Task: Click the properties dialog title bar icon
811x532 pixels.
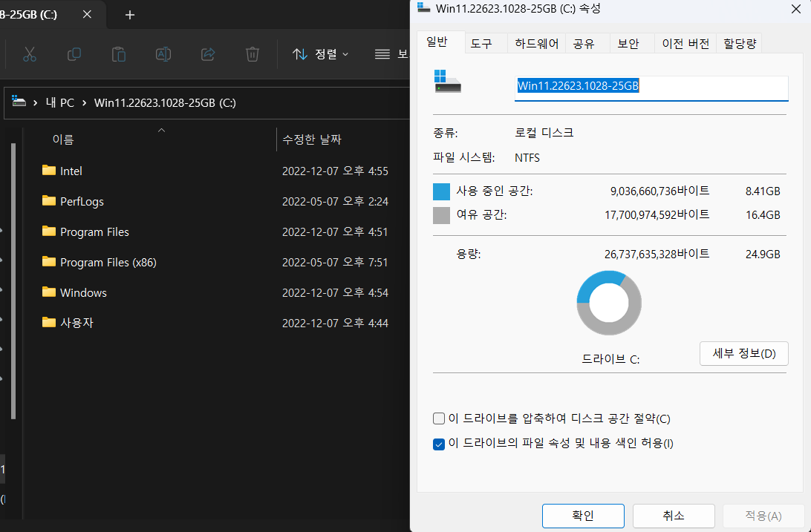Action: coord(423,7)
